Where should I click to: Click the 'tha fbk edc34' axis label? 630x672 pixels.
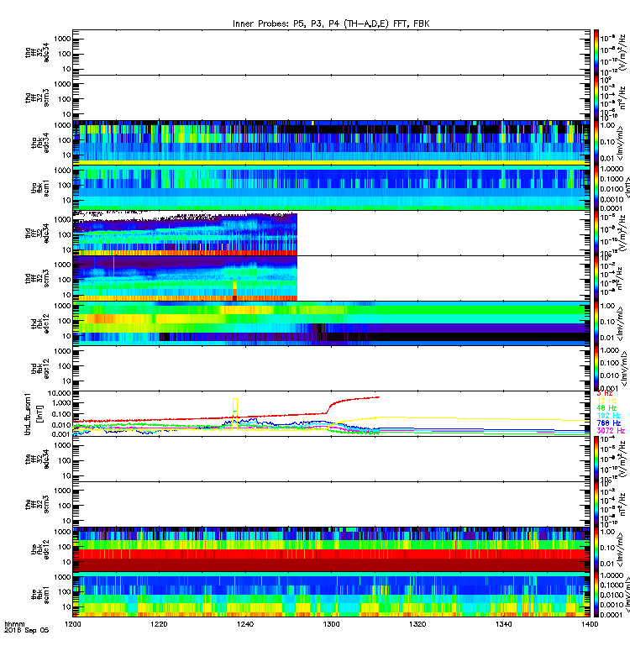pyautogui.click(x=40, y=143)
